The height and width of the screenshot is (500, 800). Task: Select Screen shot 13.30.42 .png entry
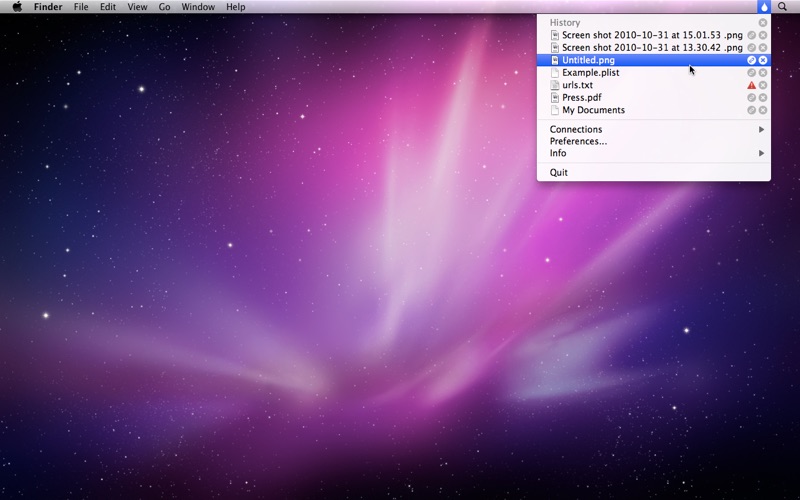pyautogui.click(x=651, y=47)
